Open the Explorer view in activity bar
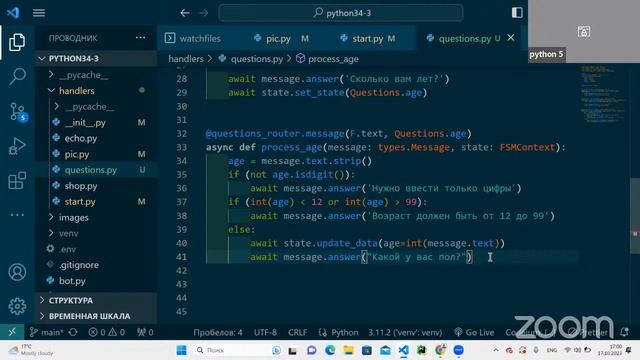 17,42
